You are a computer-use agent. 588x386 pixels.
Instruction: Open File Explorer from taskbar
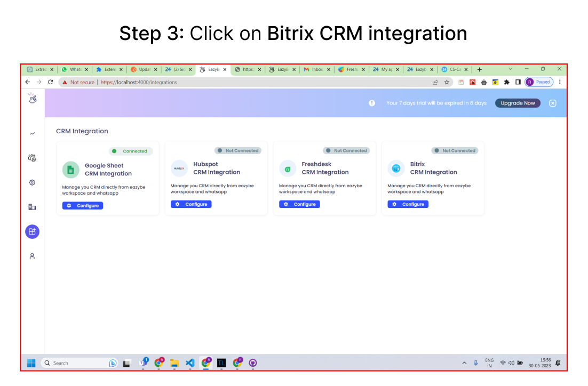tap(174, 363)
